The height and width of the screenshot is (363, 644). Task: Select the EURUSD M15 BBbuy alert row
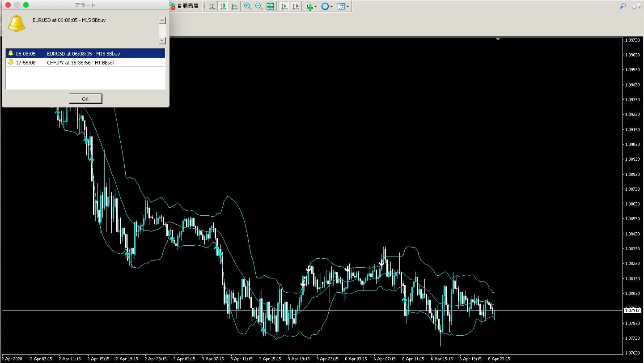(85, 53)
